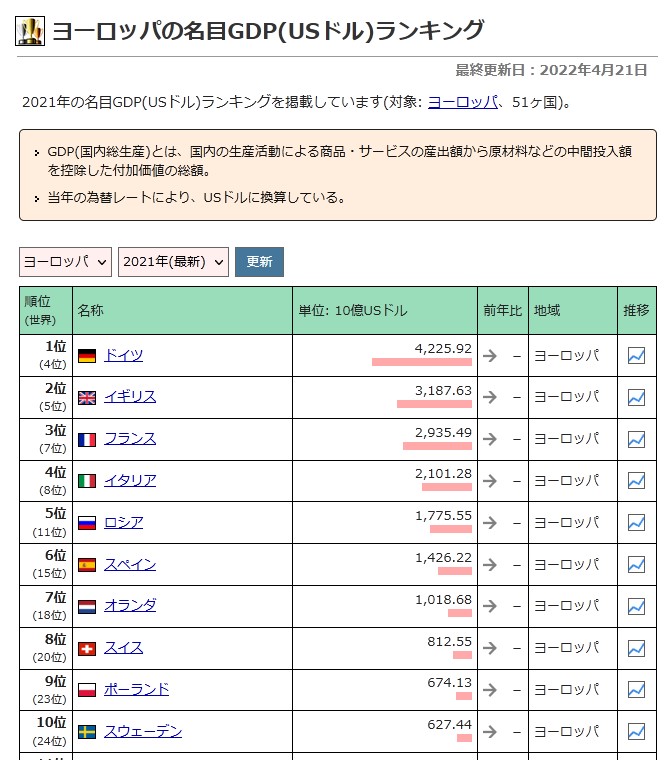Viewport: 670px width, 760px height.
Task: Open the trend chart icon for France row
Action: [x=636, y=439]
